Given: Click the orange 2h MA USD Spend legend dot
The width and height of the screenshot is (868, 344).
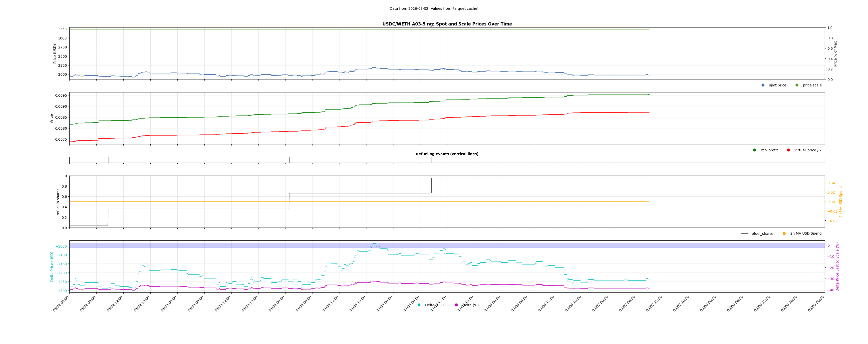Looking at the screenshot, I should [x=784, y=234].
